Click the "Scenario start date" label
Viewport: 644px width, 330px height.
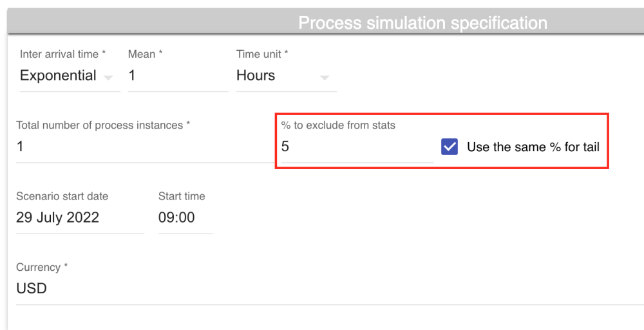click(62, 196)
